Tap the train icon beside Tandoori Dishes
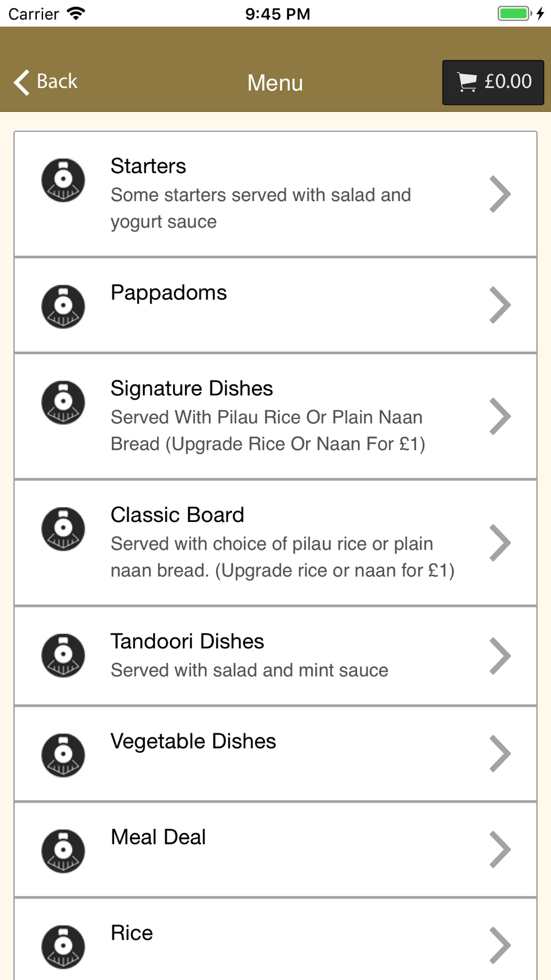Screen dimensions: 551x980 (x=63, y=655)
